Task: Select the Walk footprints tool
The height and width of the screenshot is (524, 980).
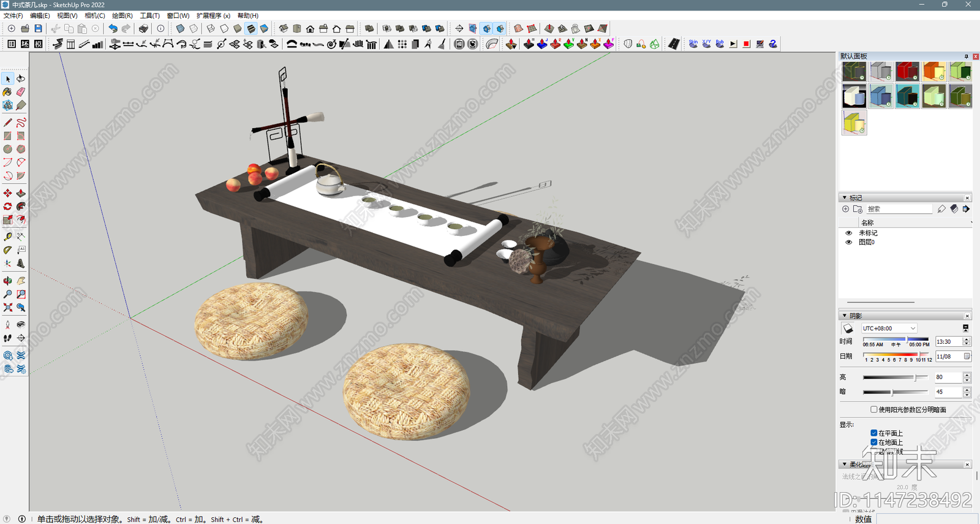Action: [8, 338]
